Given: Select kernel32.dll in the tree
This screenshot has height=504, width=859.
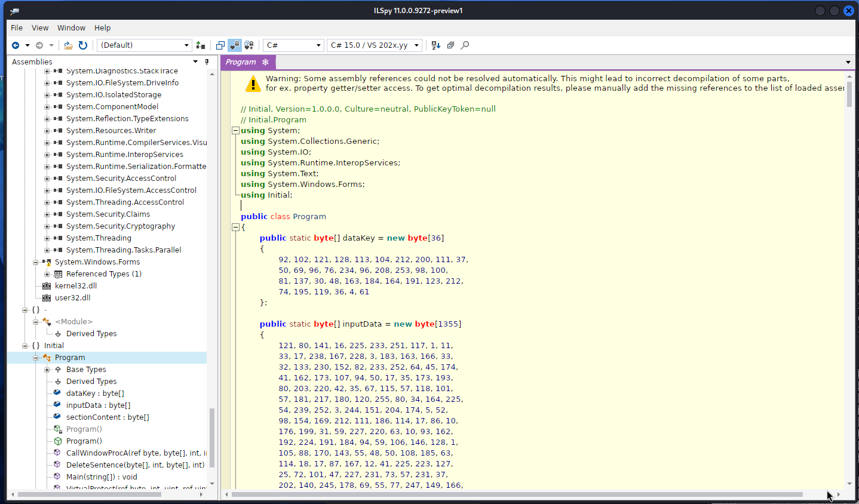Looking at the screenshot, I should 76,286.
